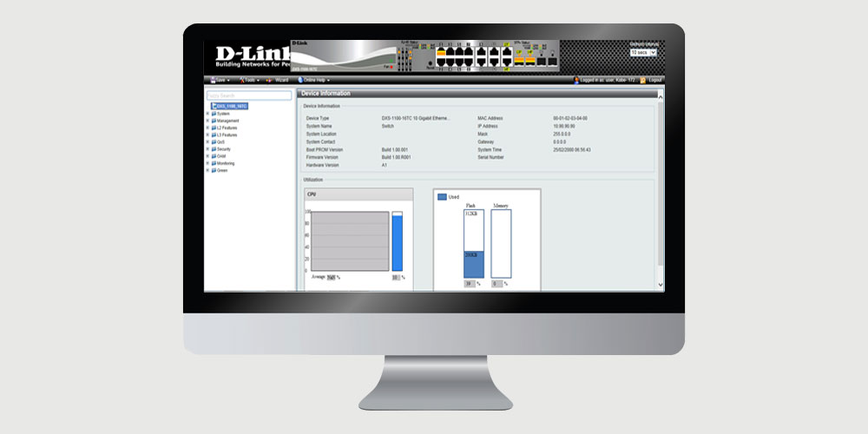Open the refresh interval dropdown
The height and width of the screenshot is (434, 868).
pyautogui.click(x=641, y=53)
